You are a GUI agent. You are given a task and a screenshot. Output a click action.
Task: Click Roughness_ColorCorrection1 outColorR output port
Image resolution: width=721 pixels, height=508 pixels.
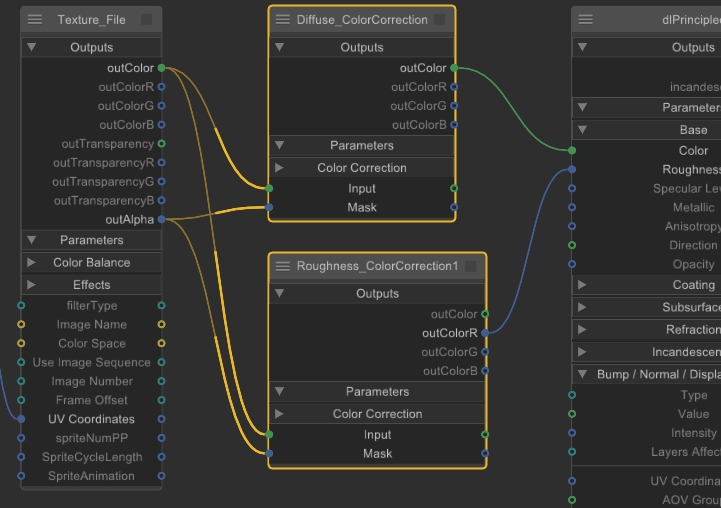[x=485, y=333]
